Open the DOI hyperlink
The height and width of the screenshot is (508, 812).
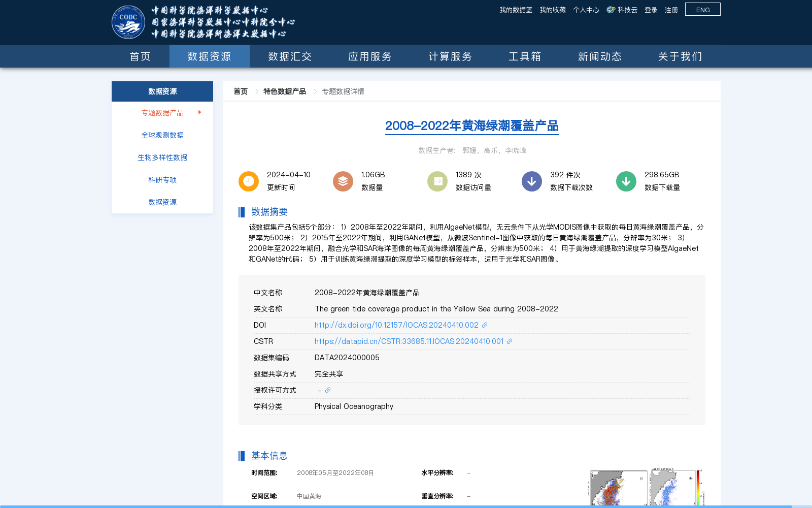pos(396,325)
